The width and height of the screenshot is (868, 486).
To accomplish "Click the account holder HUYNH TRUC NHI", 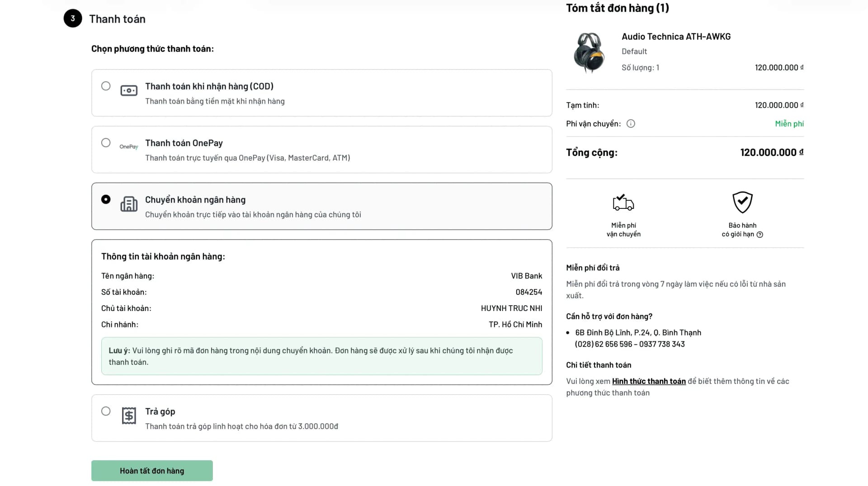I will (x=511, y=308).
